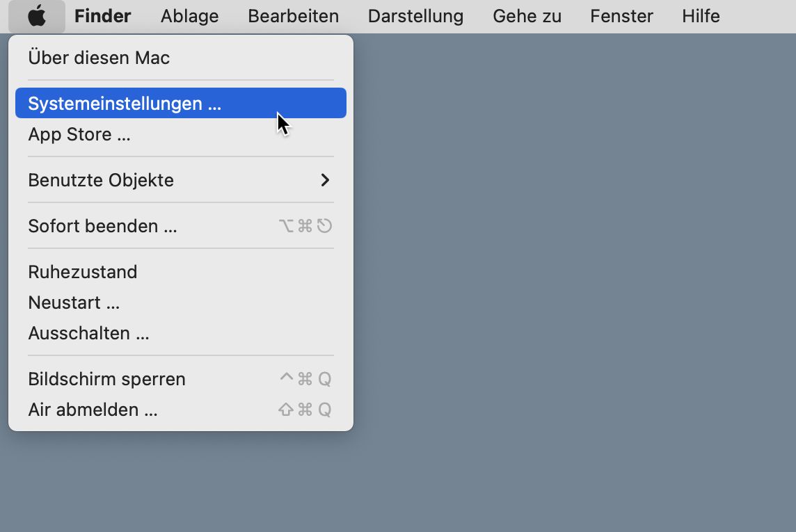The height and width of the screenshot is (532, 796).
Task: Open the Bearbeiten menu
Action: click(294, 16)
